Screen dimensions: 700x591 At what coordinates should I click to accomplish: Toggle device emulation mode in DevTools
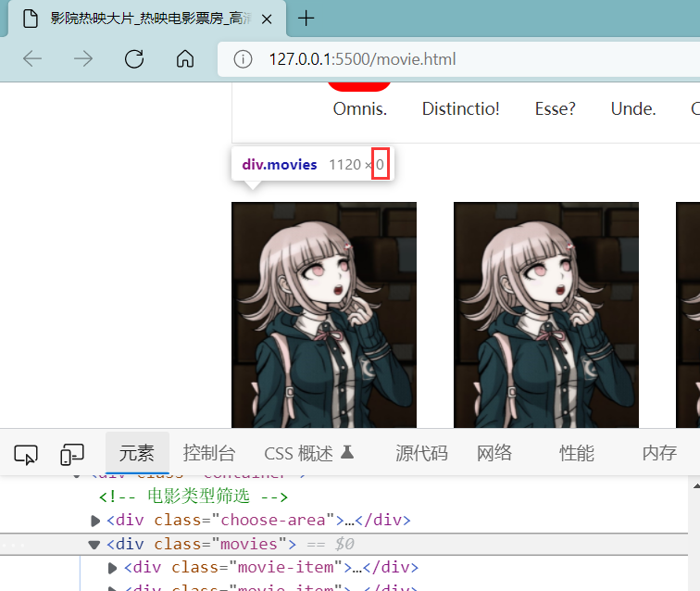(72, 454)
